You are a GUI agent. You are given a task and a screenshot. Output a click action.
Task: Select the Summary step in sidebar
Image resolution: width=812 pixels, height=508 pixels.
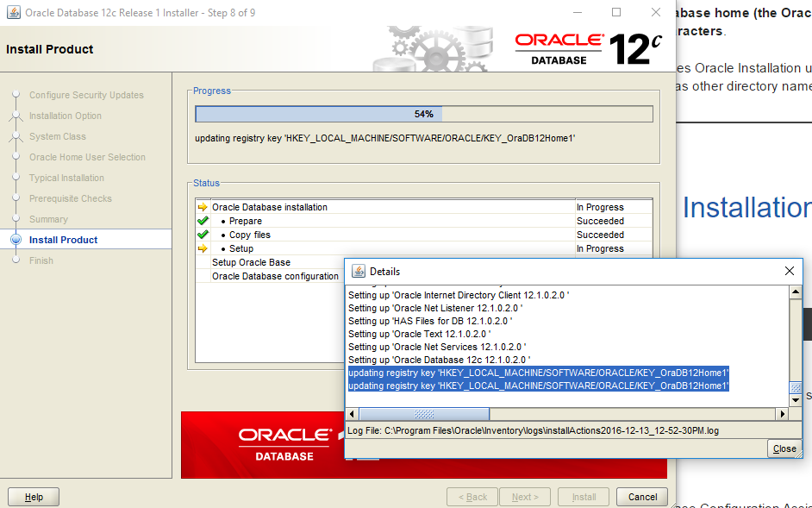click(48, 219)
